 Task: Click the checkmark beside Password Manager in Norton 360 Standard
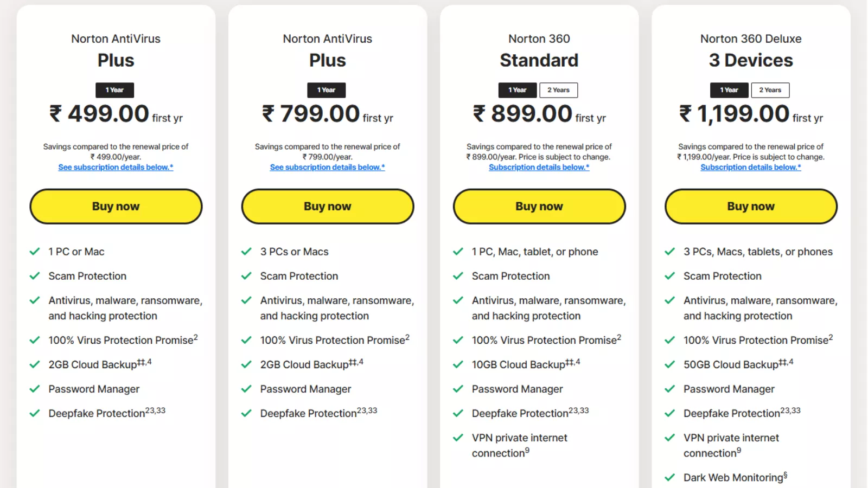coord(458,389)
